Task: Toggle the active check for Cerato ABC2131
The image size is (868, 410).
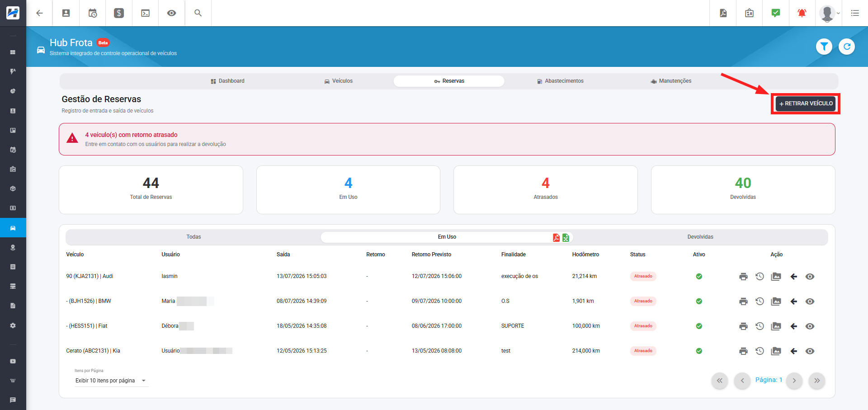Action: click(x=699, y=351)
